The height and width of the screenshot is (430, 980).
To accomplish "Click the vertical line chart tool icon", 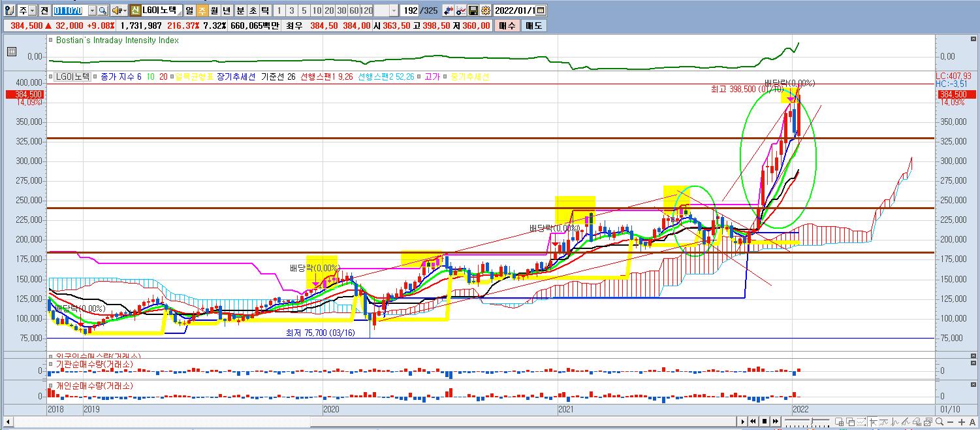I will coord(894,422).
